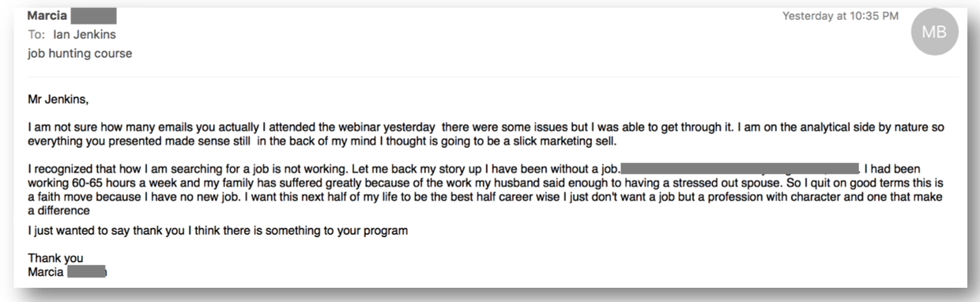Click the long redacted bar in the body text

pyautogui.click(x=741, y=168)
